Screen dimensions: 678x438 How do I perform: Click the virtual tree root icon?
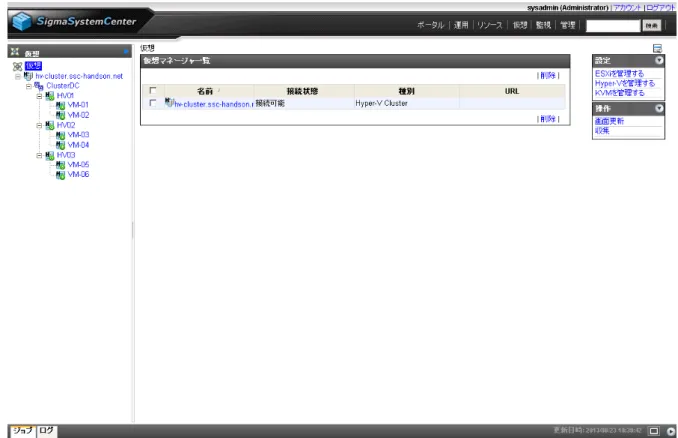[17, 66]
